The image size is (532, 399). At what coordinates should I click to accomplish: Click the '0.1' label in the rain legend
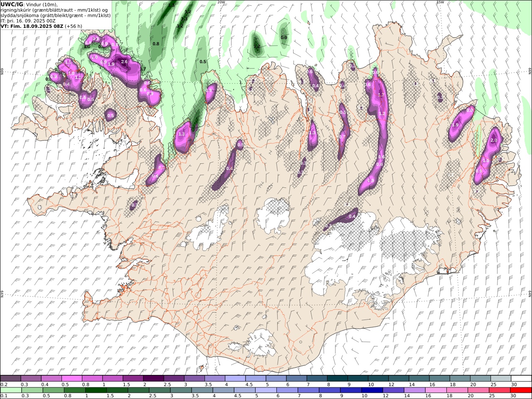[3, 396]
